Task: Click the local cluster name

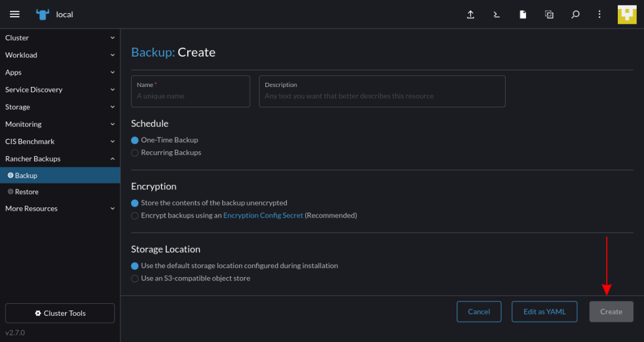Action: [64, 14]
